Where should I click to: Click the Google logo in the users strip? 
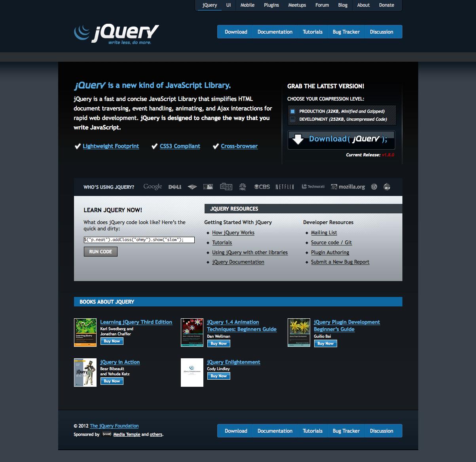tap(153, 186)
